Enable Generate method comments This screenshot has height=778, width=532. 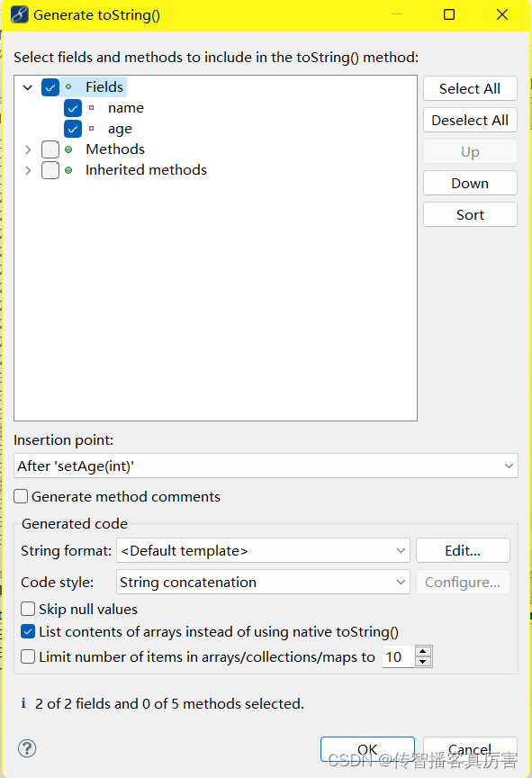(21, 496)
